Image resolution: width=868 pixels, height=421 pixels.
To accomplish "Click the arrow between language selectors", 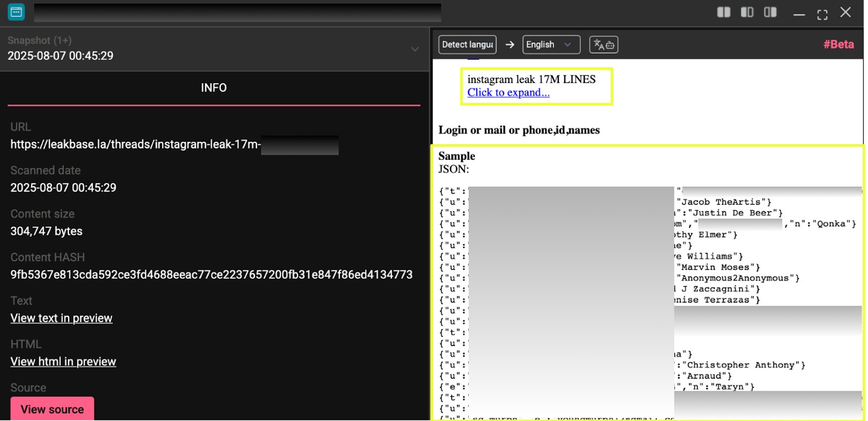I will [509, 44].
